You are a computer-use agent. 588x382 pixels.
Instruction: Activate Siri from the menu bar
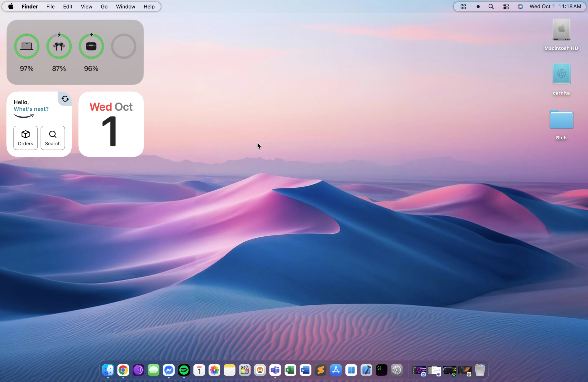[x=520, y=6]
